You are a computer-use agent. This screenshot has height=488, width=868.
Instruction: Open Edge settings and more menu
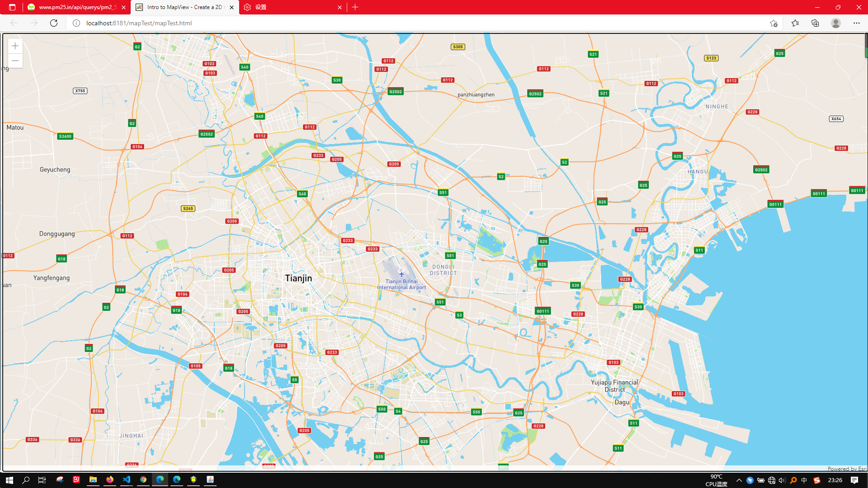(857, 23)
